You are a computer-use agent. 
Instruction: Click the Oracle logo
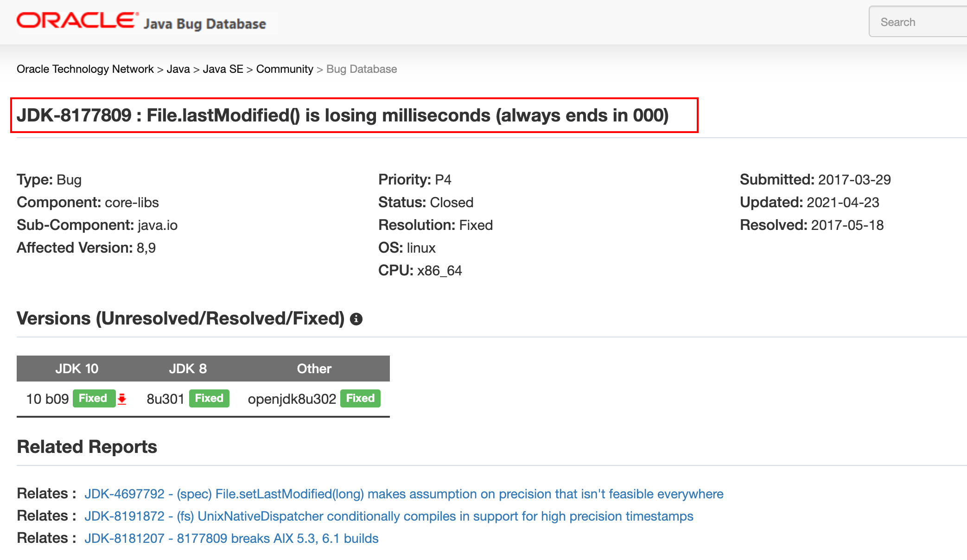point(77,21)
